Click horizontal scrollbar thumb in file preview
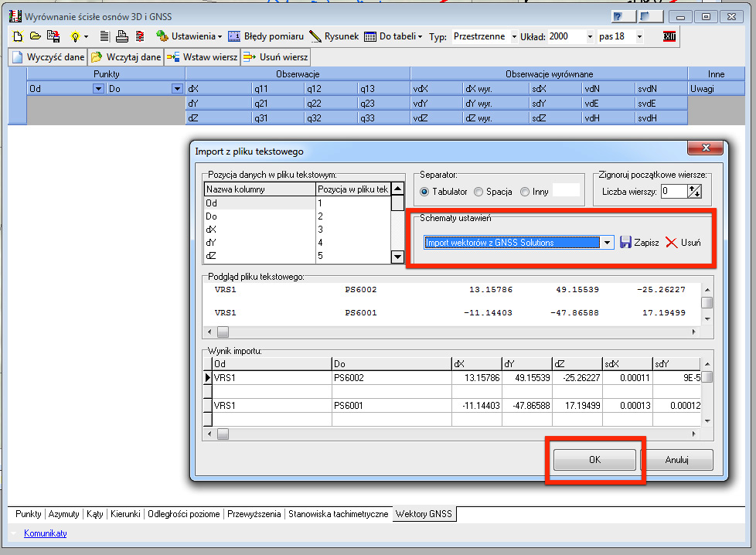 click(x=223, y=332)
